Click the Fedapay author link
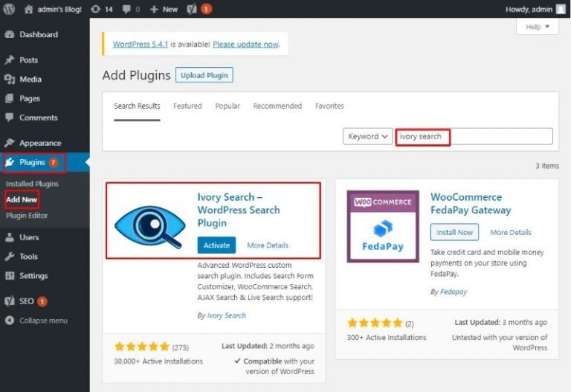 click(454, 292)
